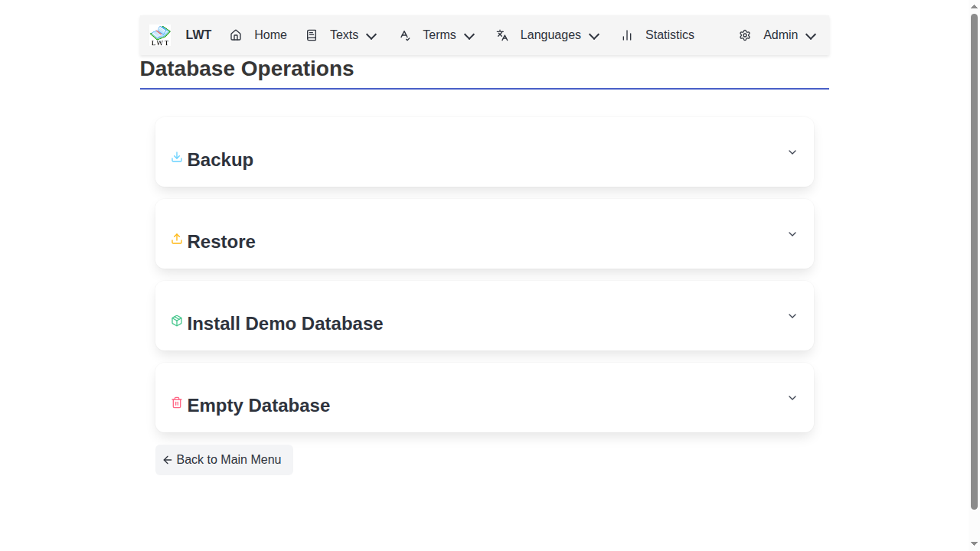Click the blue download icon next to Backup
Viewport: 980px width, 551px height.
[176, 158]
